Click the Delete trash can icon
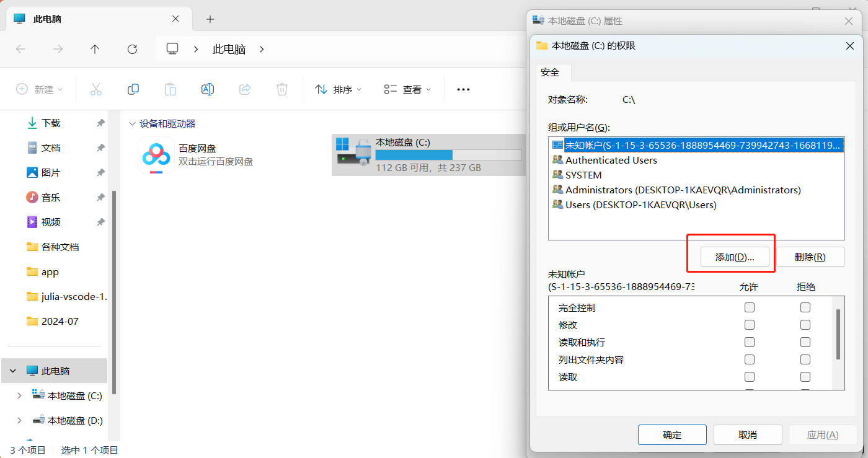The height and width of the screenshot is (458, 868). (281, 89)
